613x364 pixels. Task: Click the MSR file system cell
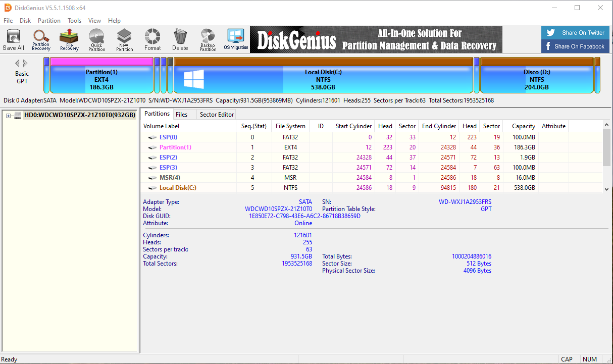(290, 178)
